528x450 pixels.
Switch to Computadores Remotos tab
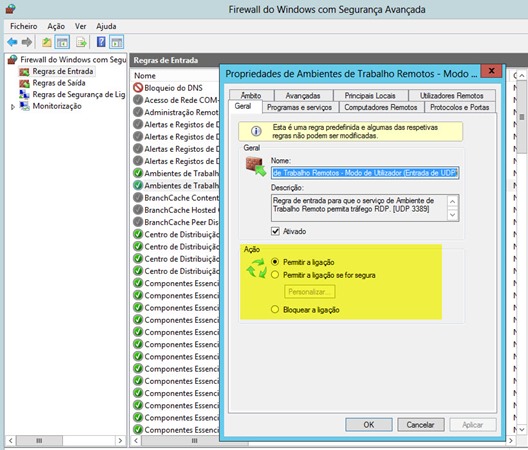tap(381, 107)
